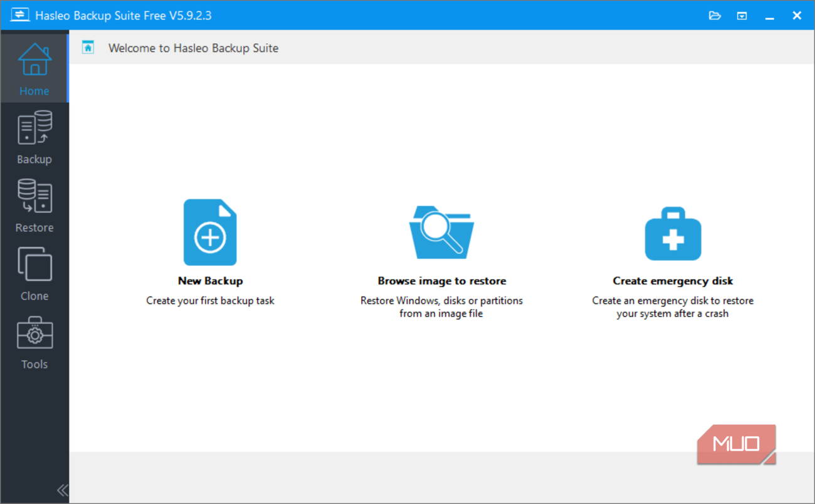
Task: Open the Clone section in sidebar
Action: [34, 274]
